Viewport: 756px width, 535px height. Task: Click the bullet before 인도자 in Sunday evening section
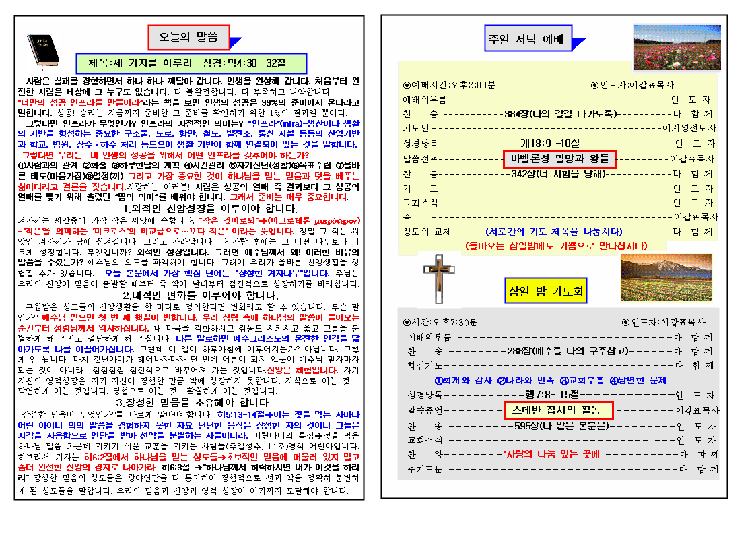click(x=594, y=85)
